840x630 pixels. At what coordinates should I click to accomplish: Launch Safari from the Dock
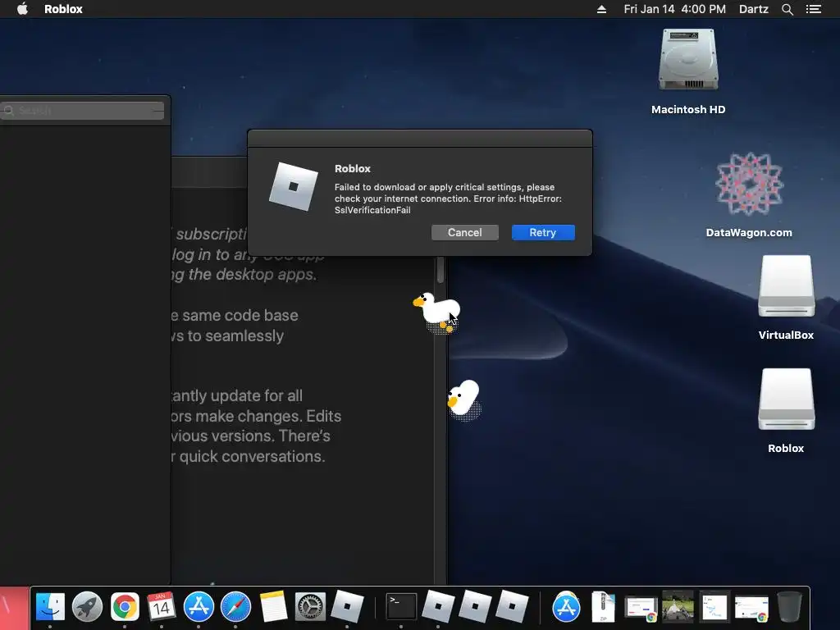coord(235,607)
